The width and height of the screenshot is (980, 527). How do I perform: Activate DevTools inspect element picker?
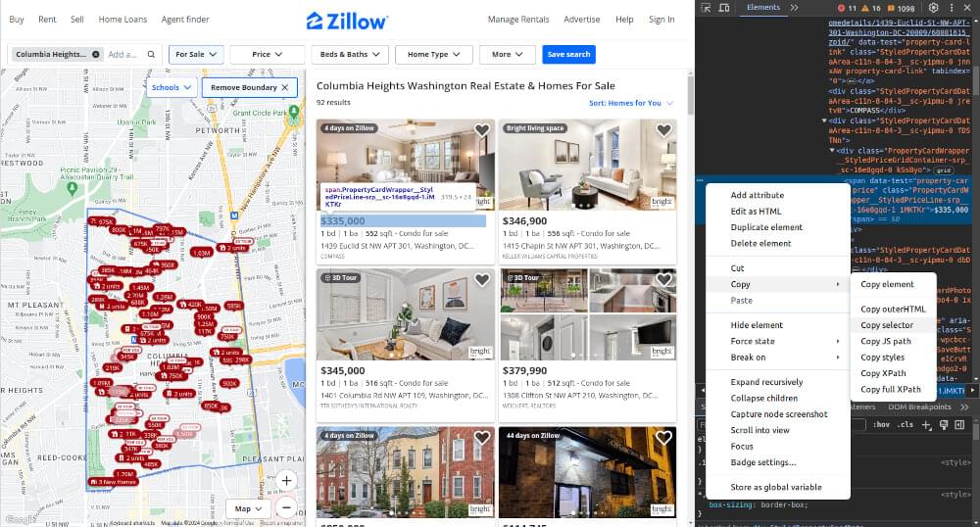point(707,8)
